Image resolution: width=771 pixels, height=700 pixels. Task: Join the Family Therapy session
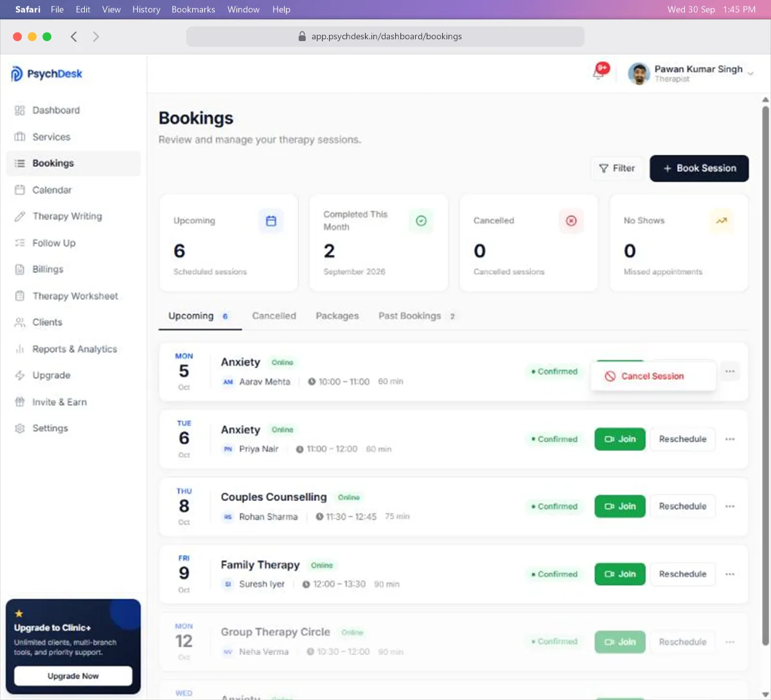(x=620, y=574)
